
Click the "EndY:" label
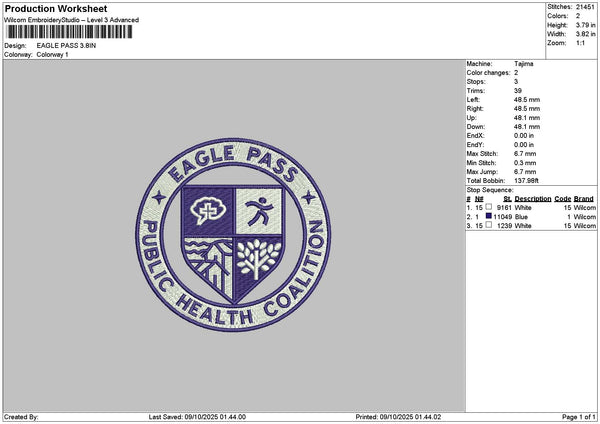click(x=475, y=145)
